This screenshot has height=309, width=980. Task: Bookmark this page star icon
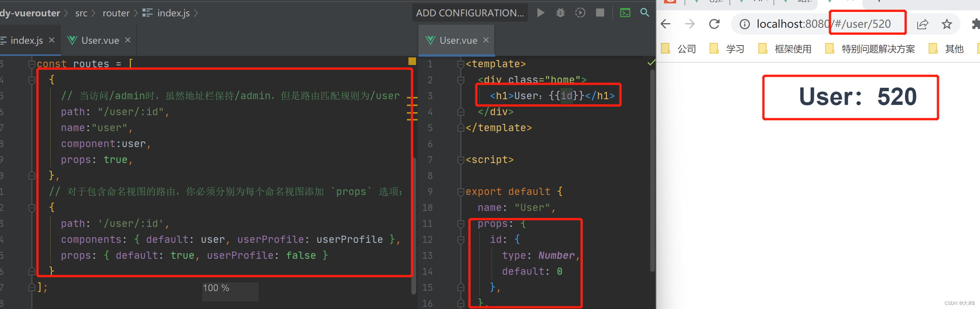tap(947, 24)
